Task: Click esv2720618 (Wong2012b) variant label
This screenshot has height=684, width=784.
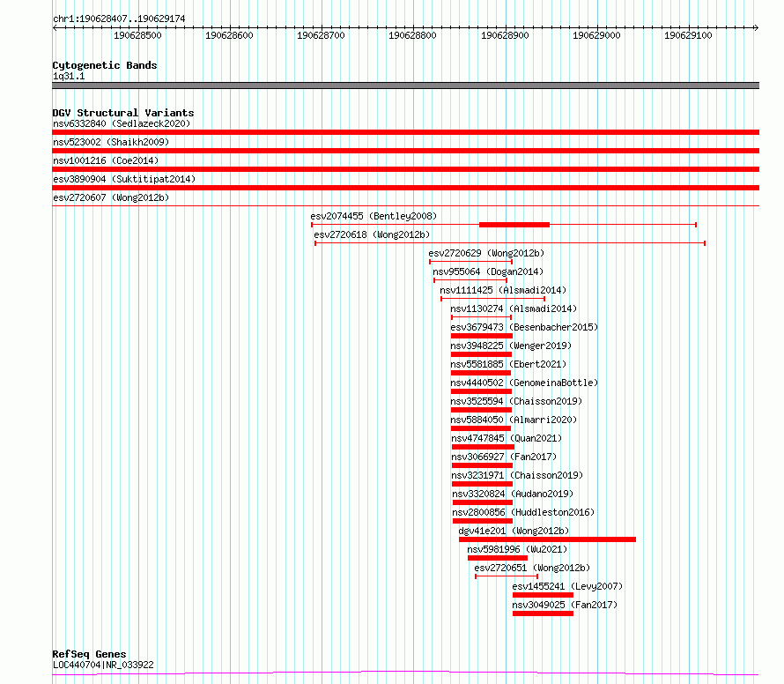Action: point(372,234)
